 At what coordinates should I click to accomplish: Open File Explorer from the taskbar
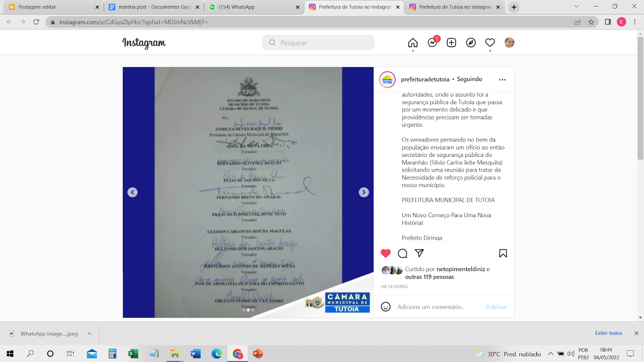click(x=175, y=354)
